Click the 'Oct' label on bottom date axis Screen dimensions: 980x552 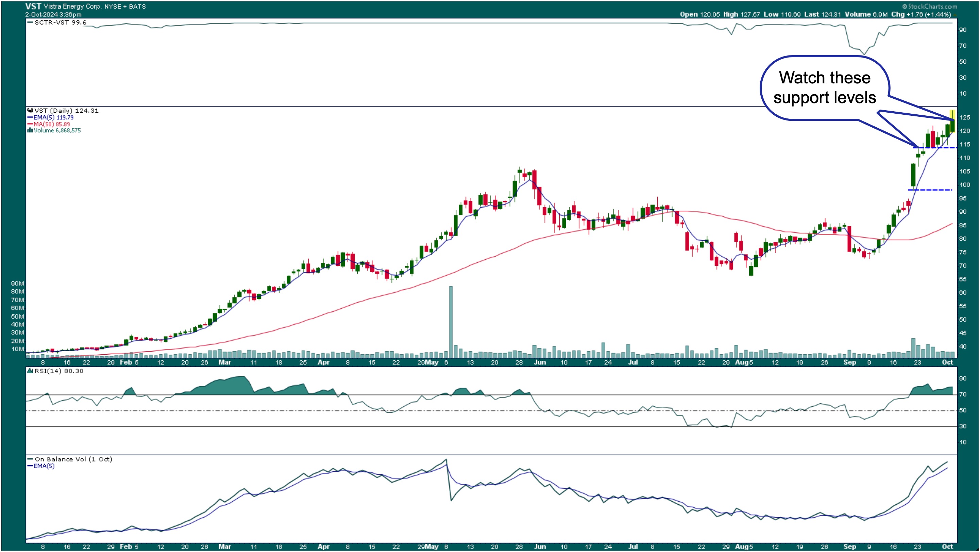click(x=947, y=546)
